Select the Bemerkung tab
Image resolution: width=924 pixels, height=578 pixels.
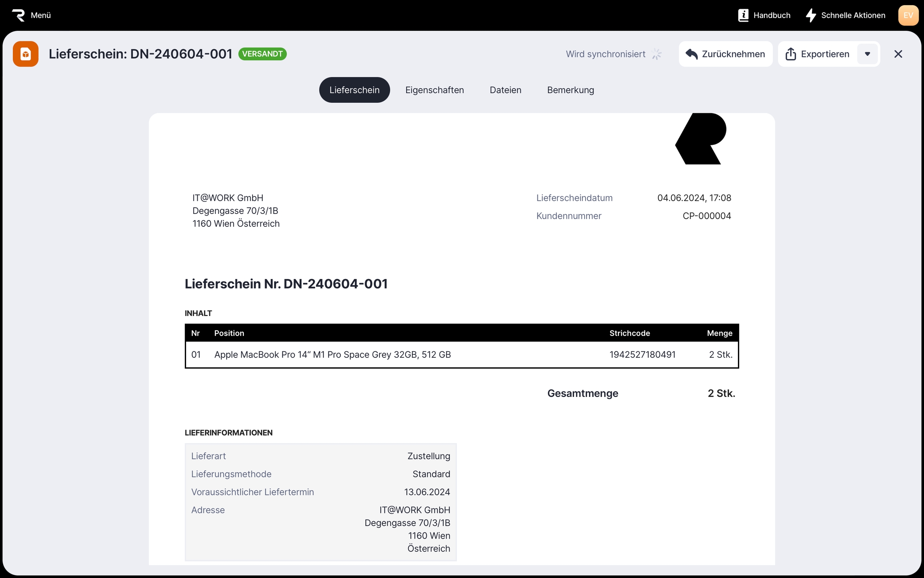pyautogui.click(x=570, y=90)
